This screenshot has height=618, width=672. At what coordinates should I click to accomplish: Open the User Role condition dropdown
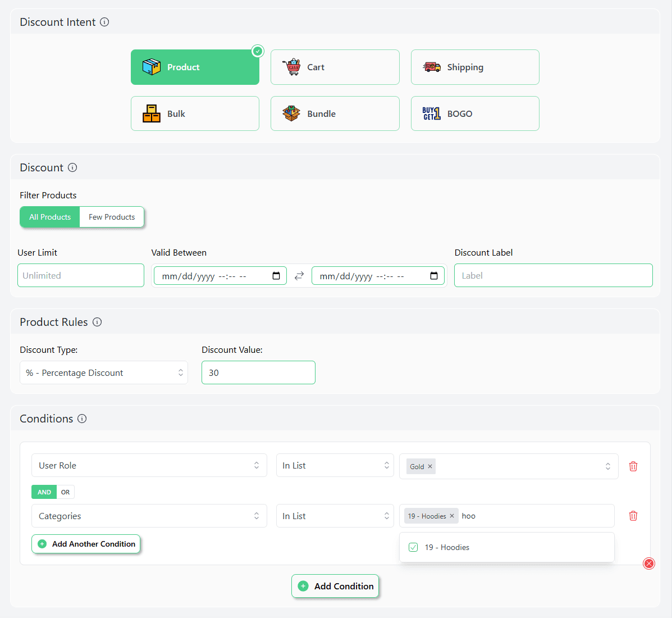[149, 465]
